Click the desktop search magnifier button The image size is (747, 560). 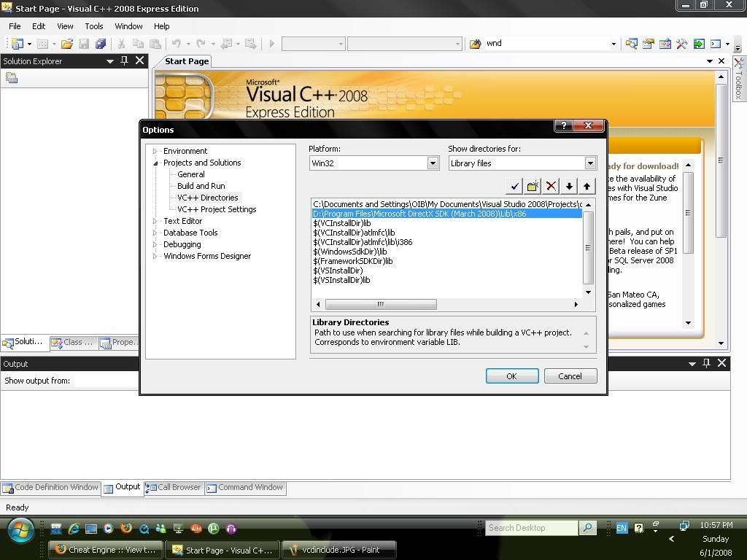588,528
